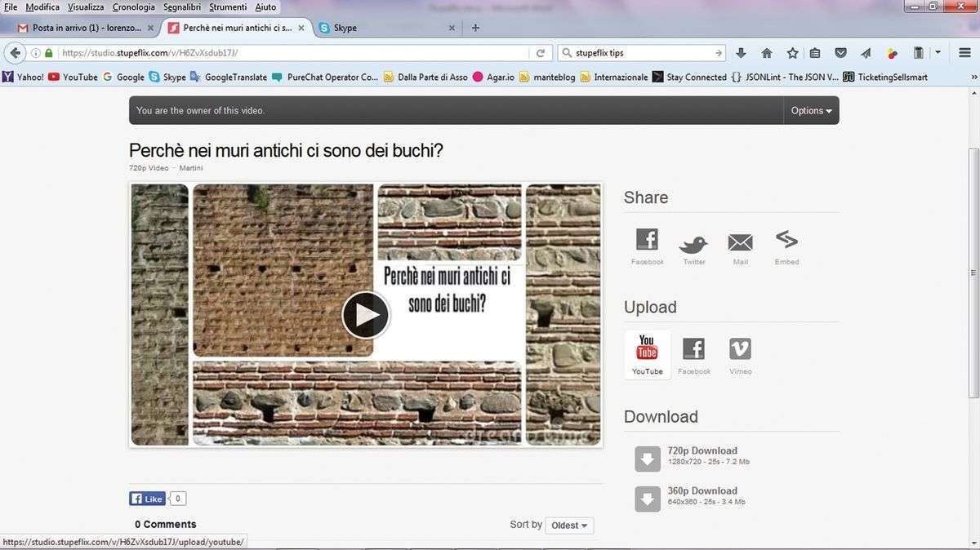
Task: Click the colorful dots extension icon
Action: click(x=892, y=53)
